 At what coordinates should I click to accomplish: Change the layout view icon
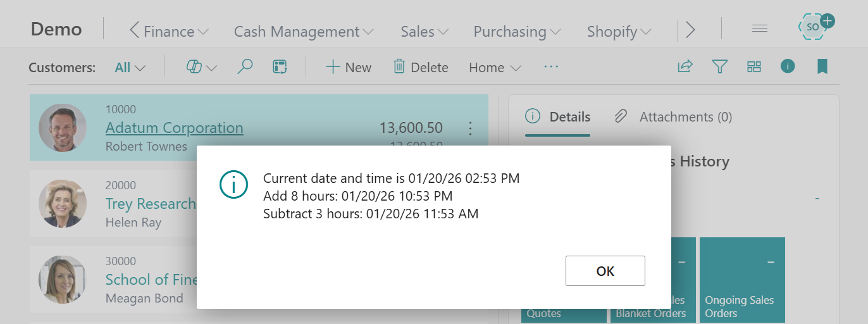click(754, 66)
